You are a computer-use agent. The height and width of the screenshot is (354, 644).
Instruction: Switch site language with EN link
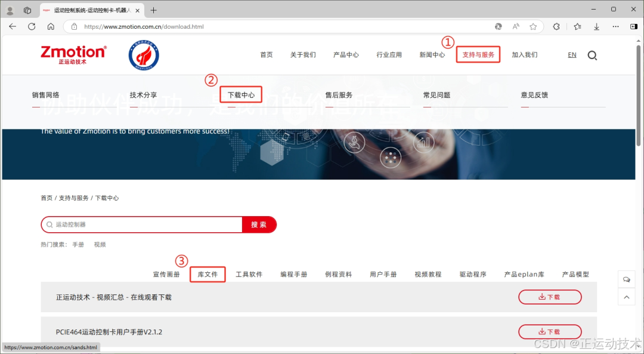point(572,55)
